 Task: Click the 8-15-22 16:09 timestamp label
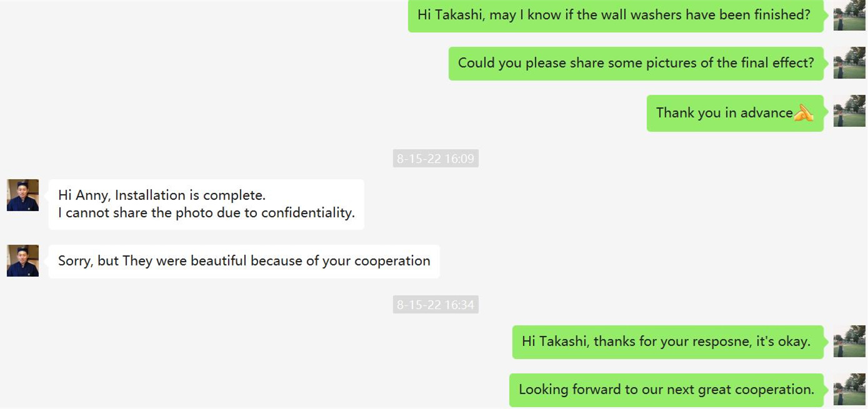click(436, 158)
